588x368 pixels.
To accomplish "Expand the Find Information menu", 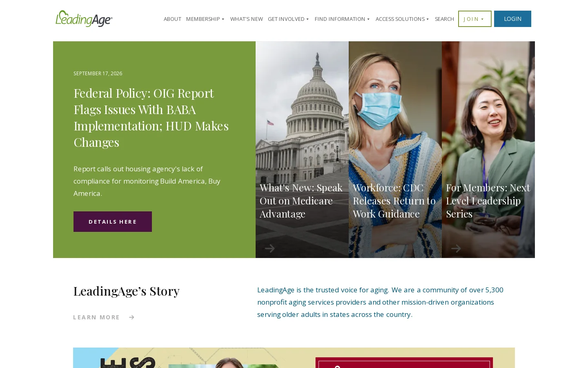I will coord(342,19).
